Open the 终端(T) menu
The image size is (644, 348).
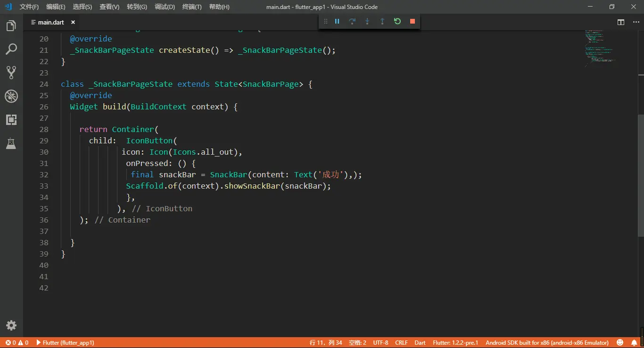(192, 7)
